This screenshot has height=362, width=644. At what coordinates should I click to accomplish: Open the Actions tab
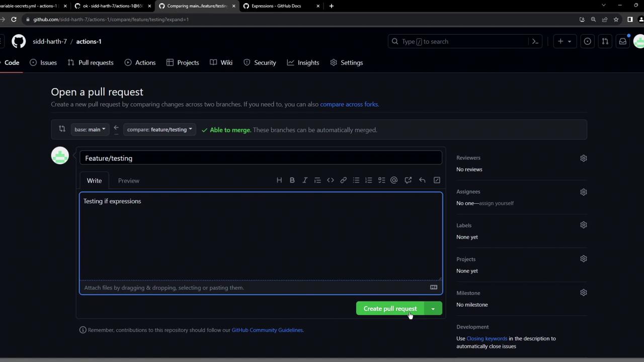[x=140, y=63]
